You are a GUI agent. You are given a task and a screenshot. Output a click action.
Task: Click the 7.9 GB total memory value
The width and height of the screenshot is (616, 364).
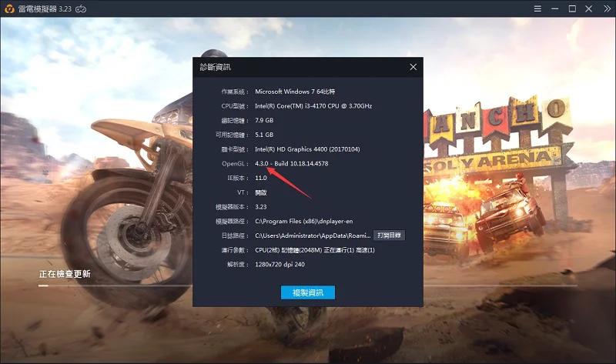tap(264, 120)
